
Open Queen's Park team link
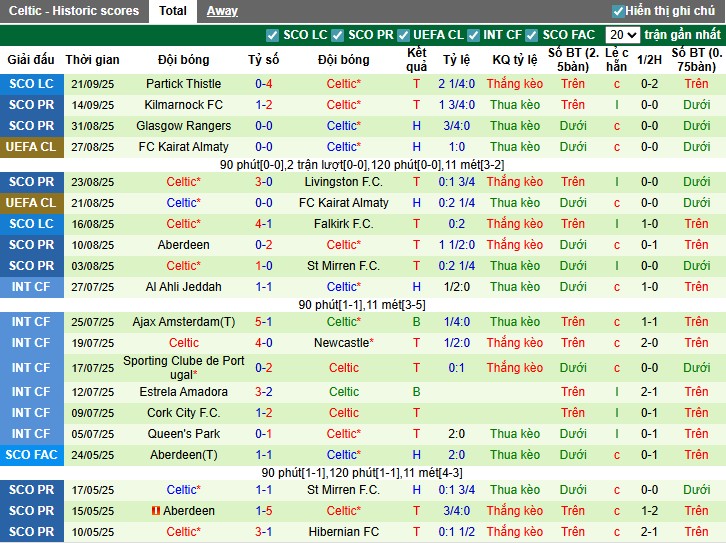[183, 434]
